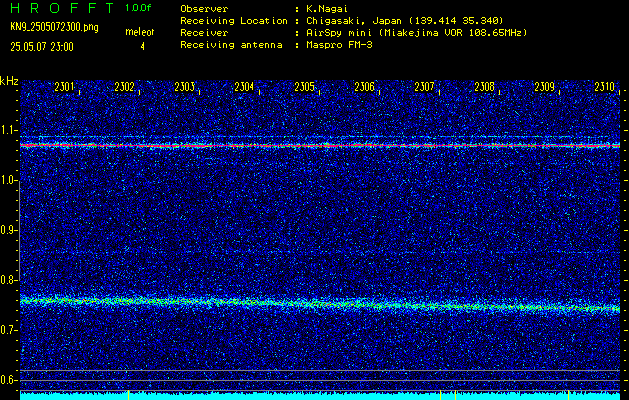
Task: Click the Receiving Location label
Action: 234,21
